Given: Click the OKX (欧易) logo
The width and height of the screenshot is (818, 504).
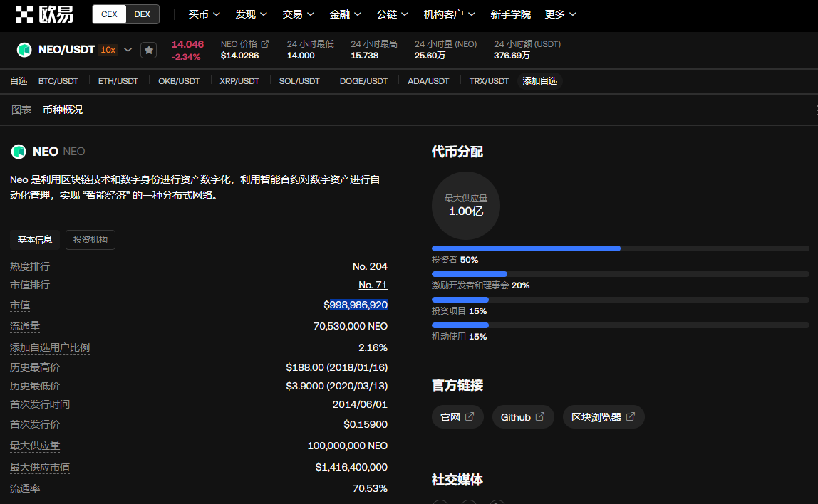Looking at the screenshot, I should pos(44,15).
